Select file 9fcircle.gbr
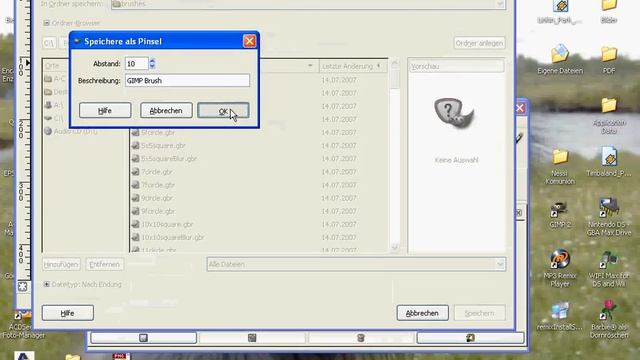The width and height of the screenshot is (640, 360). point(158,211)
